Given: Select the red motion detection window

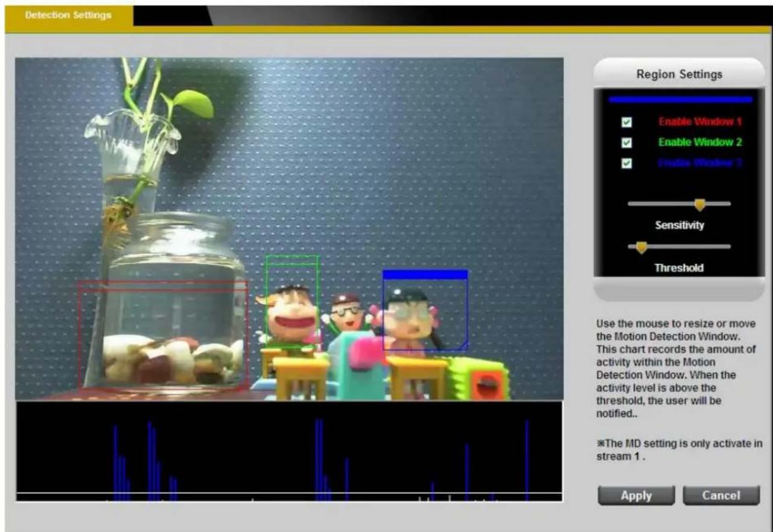Looking at the screenshot, I should [162, 335].
